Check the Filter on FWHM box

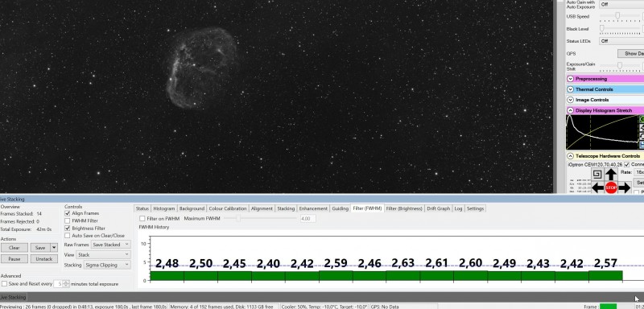(142, 219)
